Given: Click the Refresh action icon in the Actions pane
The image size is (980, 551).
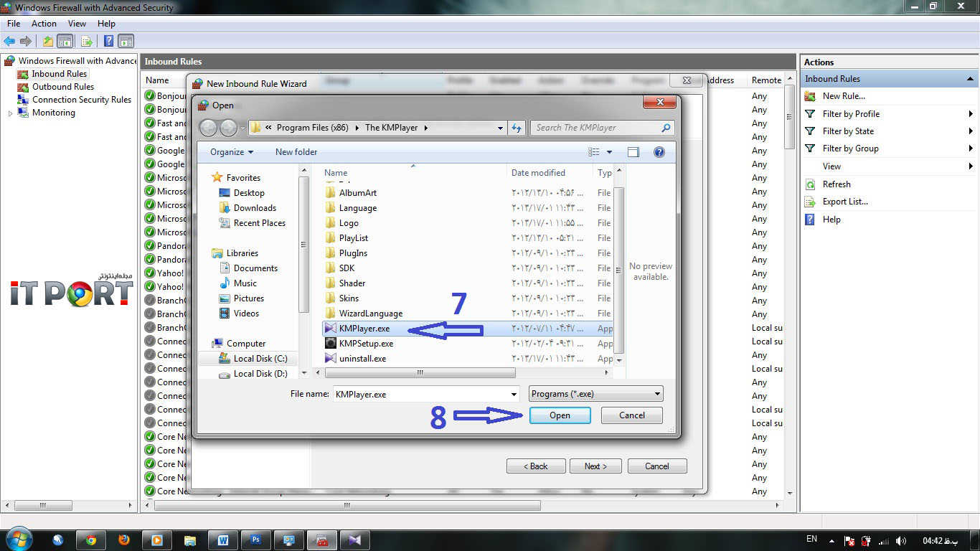Looking at the screenshot, I should pos(810,184).
